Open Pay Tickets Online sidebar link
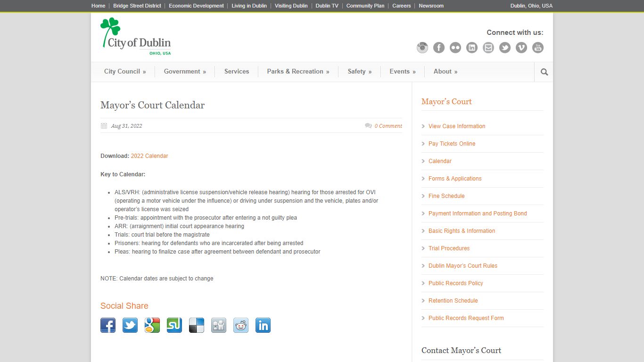Viewport: 644px width, 362px height. [x=452, y=144]
